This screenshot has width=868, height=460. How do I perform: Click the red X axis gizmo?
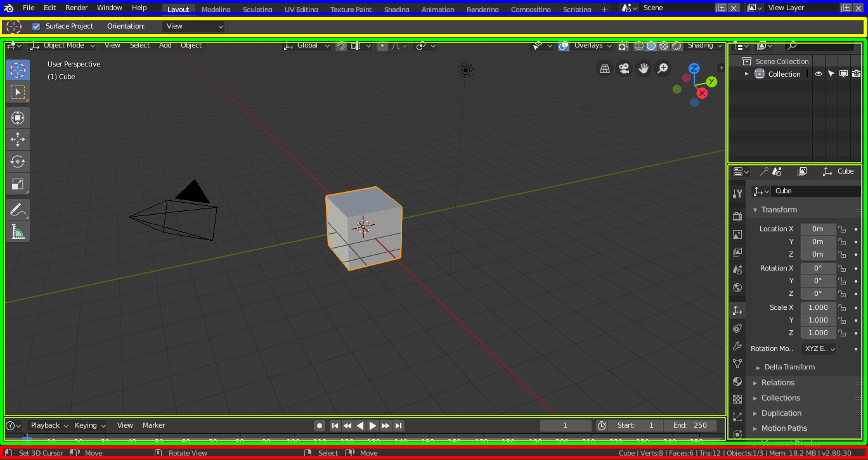[702, 93]
